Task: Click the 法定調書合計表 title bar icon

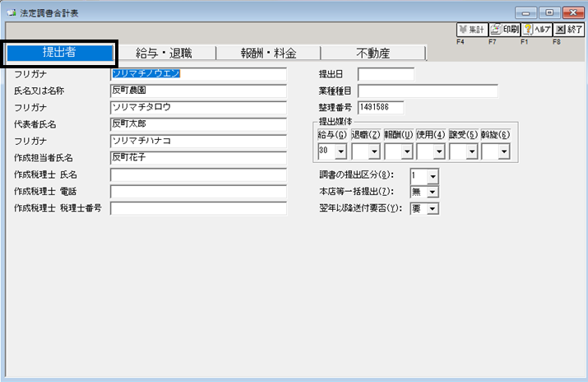Action: (x=12, y=13)
